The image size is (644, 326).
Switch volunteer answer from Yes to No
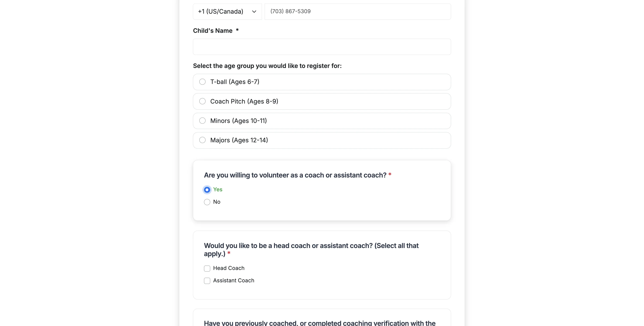tap(207, 202)
